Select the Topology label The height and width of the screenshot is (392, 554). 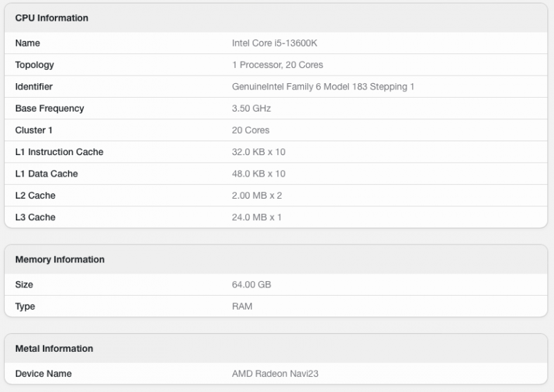[35, 65]
